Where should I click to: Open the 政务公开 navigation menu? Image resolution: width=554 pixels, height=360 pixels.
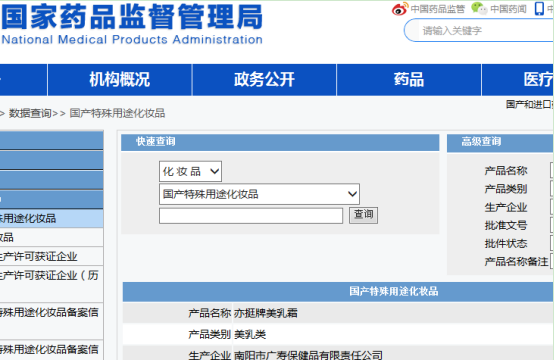264,79
